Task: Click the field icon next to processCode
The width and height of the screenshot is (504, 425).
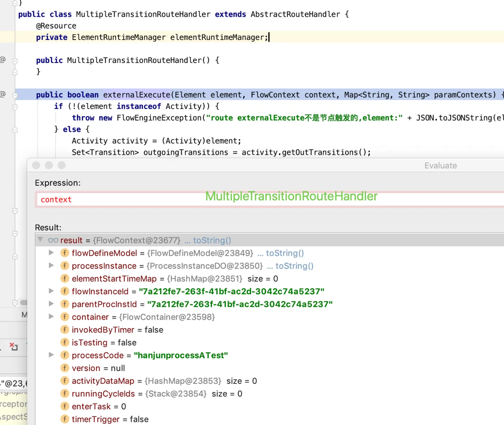Action: (x=65, y=355)
